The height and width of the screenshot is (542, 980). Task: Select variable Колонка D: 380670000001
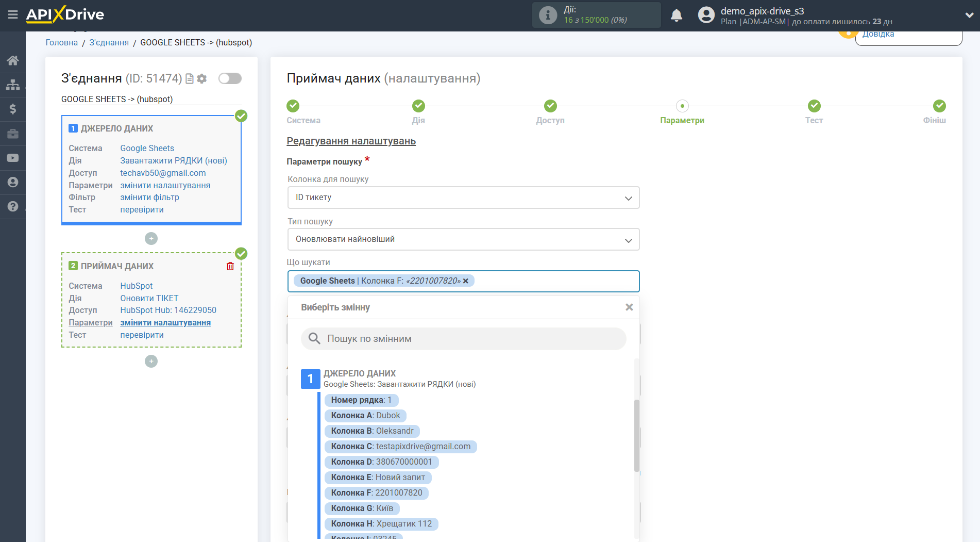tap(381, 462)
